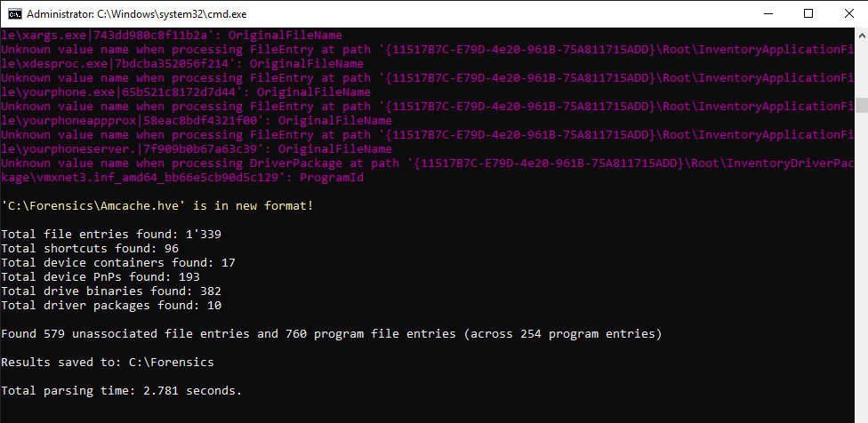868x423 pixels.
Task: Click 'Total device containers found: 17' text
Action: 118,263
